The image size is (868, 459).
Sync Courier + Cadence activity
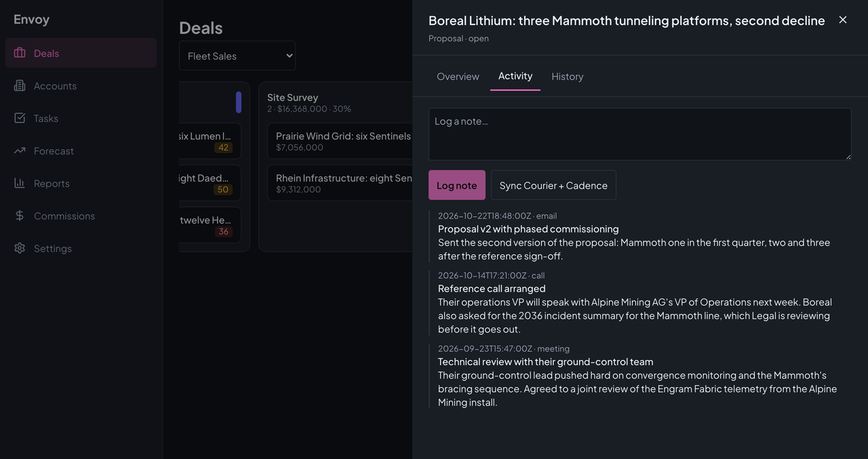(x=553, y=185)
